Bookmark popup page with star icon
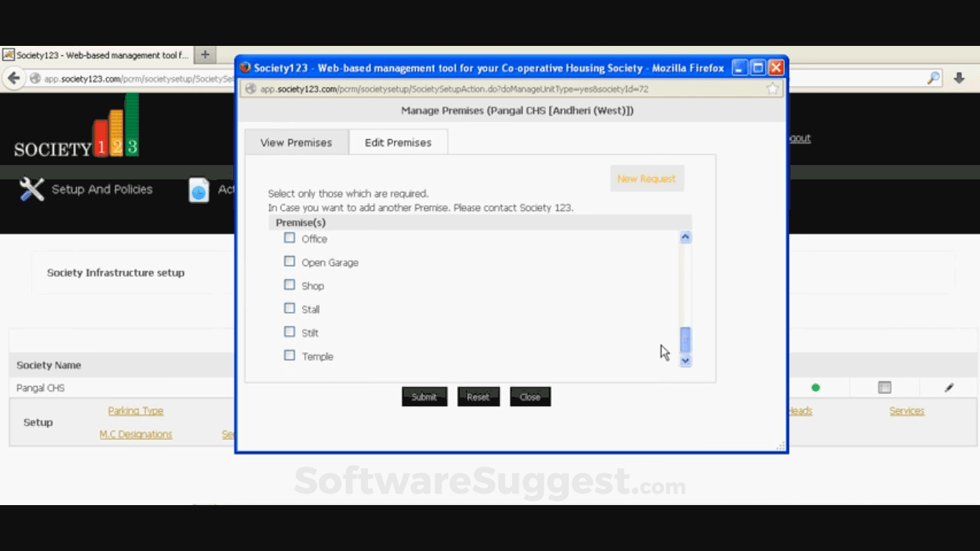The image size is (980, 551). 773,89
